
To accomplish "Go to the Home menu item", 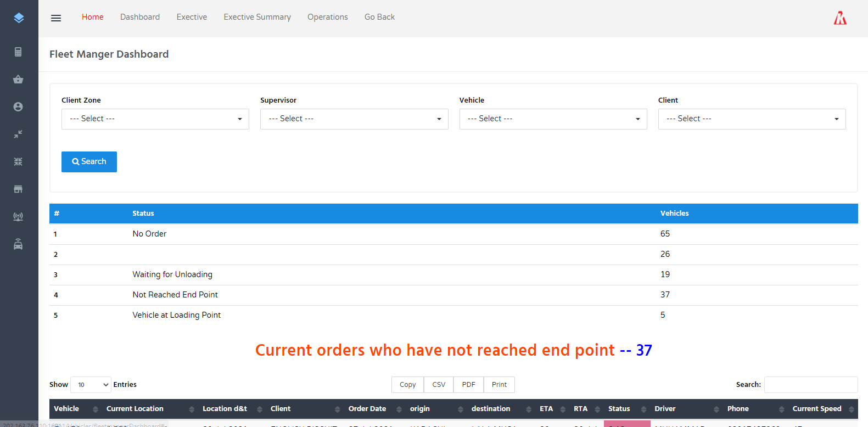I will (x=93, y=17).
